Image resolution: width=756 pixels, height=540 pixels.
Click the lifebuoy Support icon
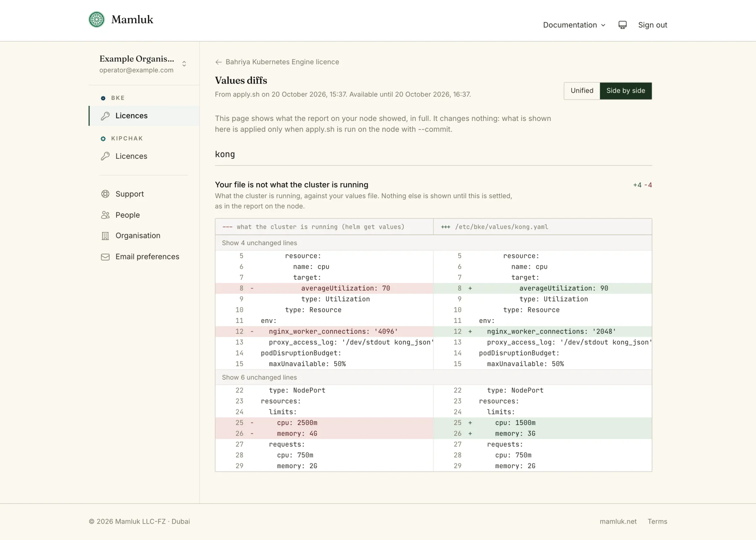pyautogui.click(x=105, y=194)
